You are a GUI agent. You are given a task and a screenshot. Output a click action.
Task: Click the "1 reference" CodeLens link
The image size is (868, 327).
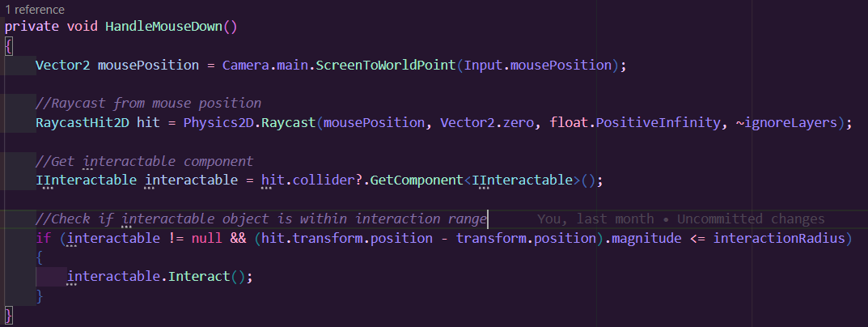pyautogui.click(x=35, y=9)
